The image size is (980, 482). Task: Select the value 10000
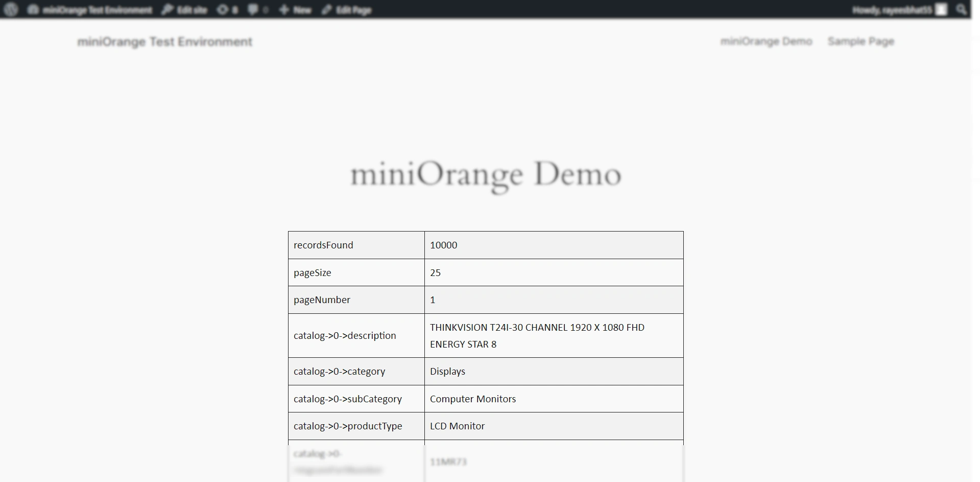443,245
